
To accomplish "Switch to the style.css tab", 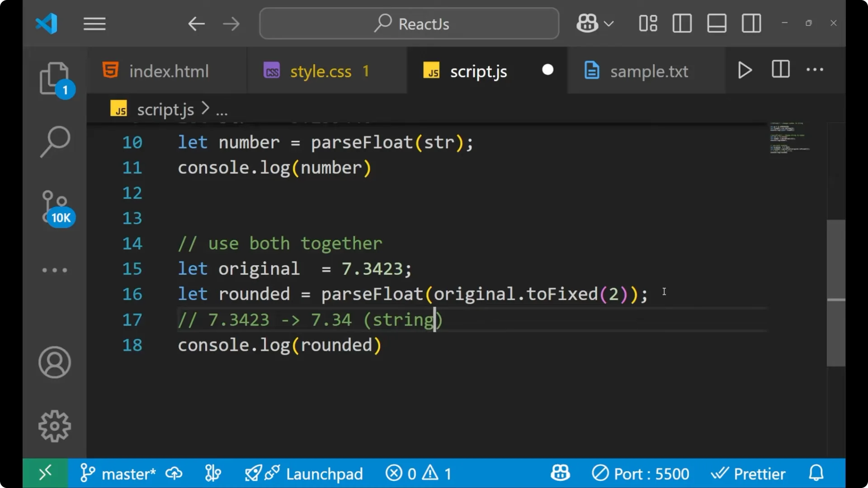I will [321, 70].
